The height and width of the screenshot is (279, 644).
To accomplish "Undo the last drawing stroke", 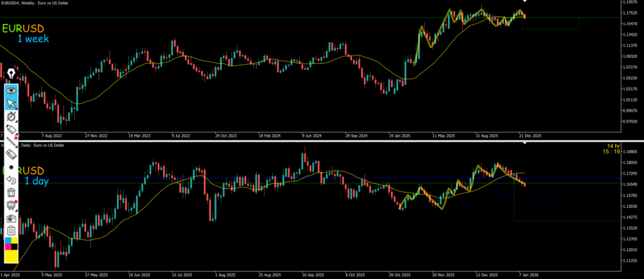I will click(11, 180).
